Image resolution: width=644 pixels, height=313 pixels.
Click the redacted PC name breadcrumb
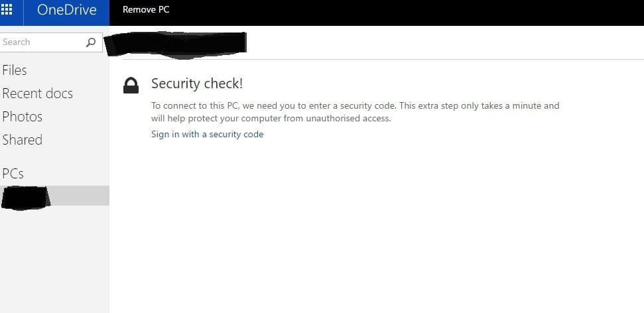[179, 42]
